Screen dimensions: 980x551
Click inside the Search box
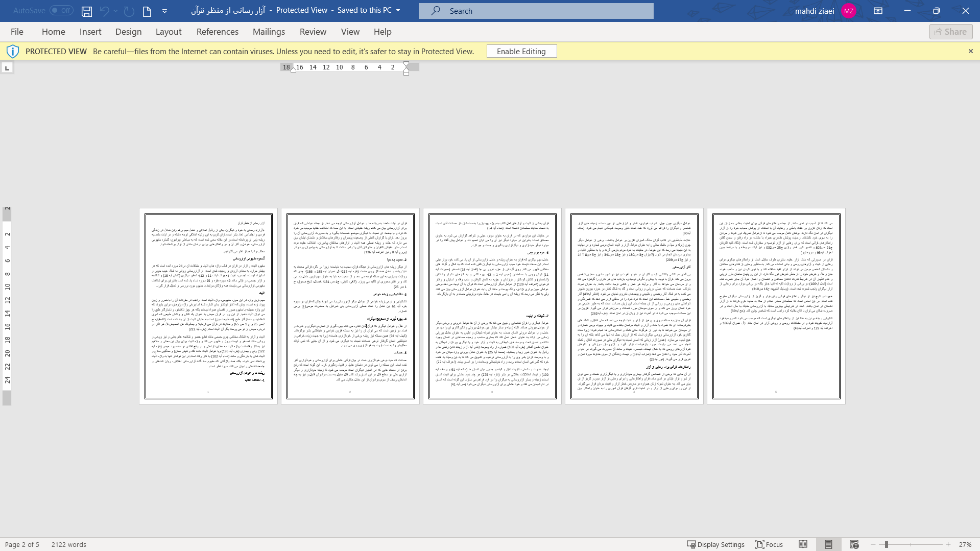(536, 11)
